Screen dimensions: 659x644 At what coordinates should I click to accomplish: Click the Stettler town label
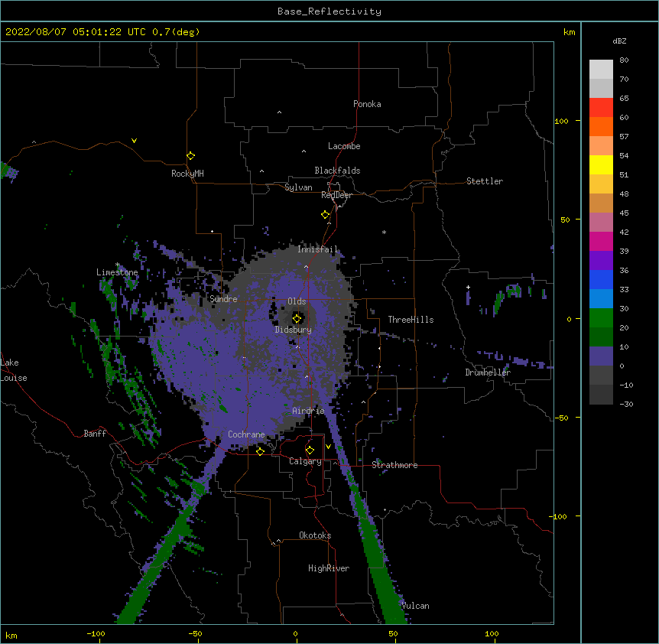point(485,181)
